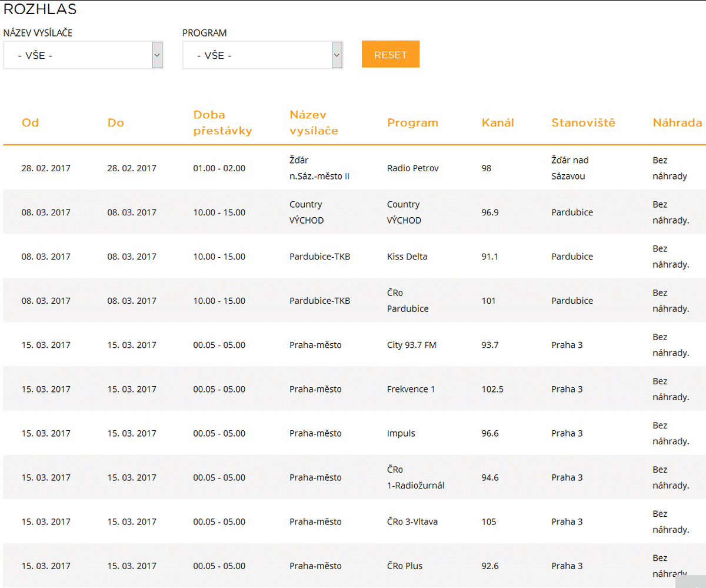
Task: Click the ČRo 3-Vltava program cell
Action: 412,521
